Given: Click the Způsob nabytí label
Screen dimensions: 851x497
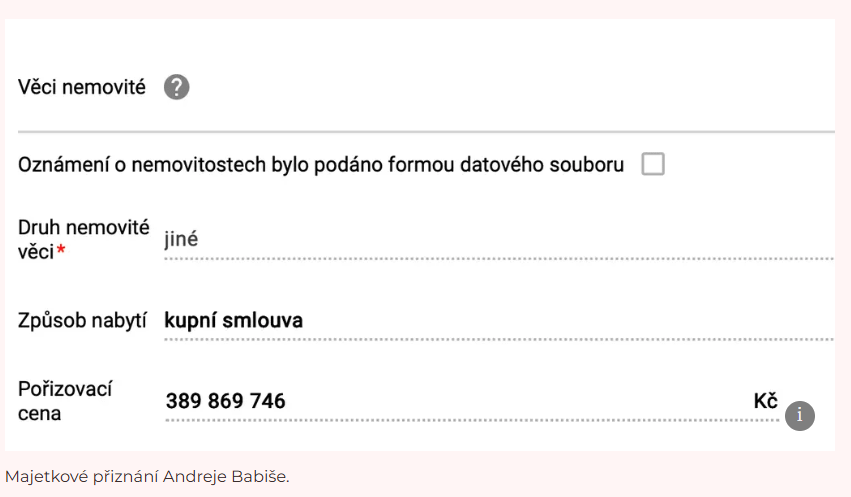Looking at the screenshot, I should point(82,321).
